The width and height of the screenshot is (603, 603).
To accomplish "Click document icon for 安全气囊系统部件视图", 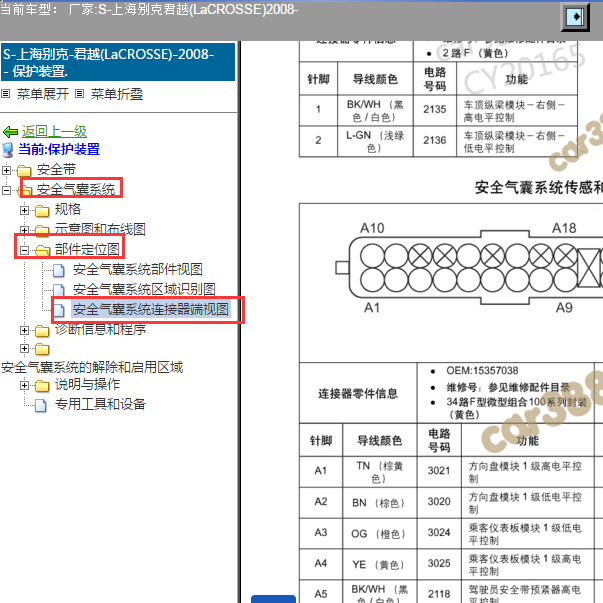I will coord(58,270).
